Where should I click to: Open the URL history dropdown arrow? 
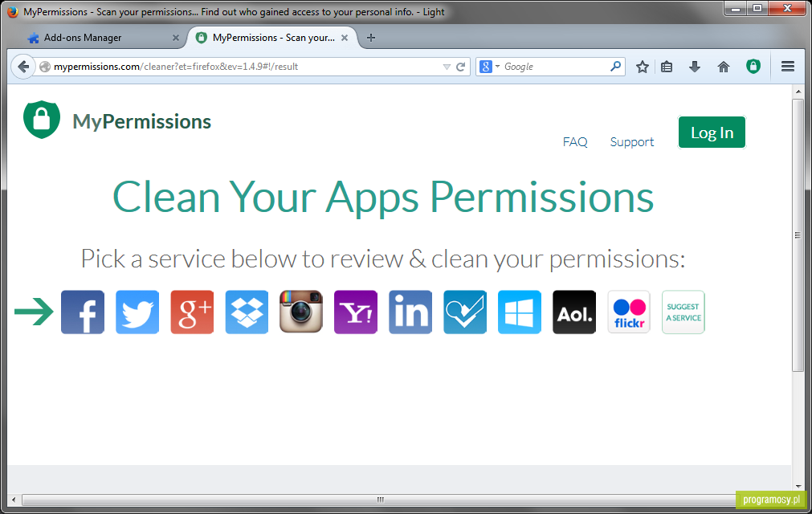click(x=447, y=67)
